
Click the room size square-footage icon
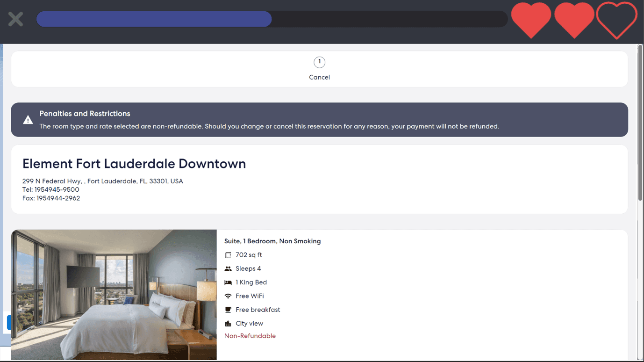pyautogui.click(x=228, y=255)
